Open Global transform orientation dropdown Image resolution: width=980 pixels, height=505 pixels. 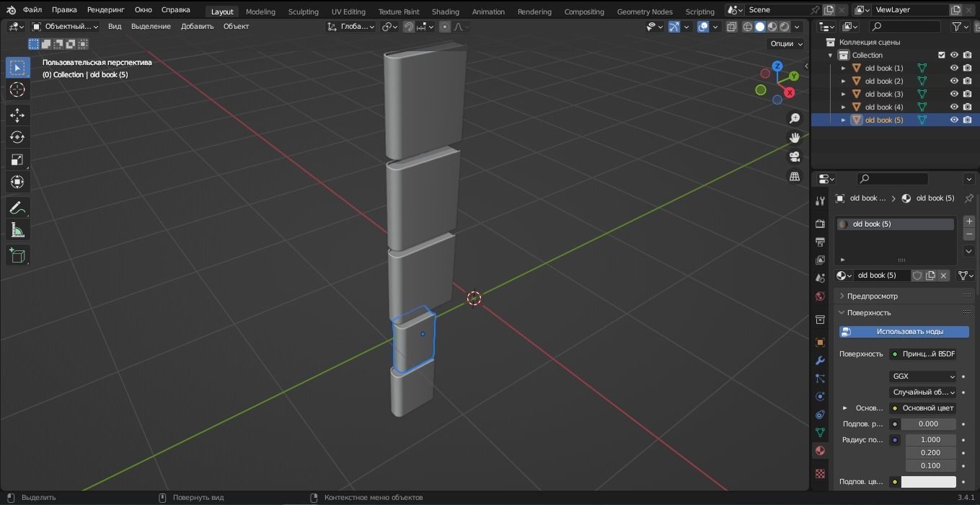(350, 27)
